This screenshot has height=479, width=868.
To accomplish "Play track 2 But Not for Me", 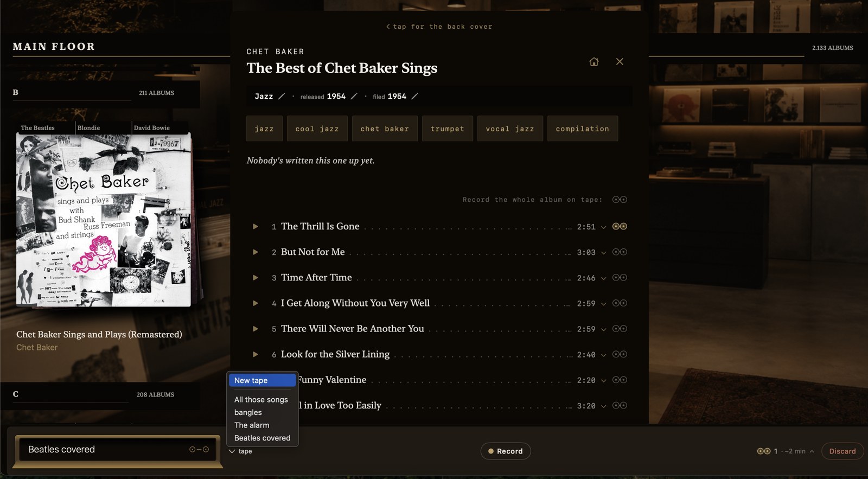I will click(256, 252).
